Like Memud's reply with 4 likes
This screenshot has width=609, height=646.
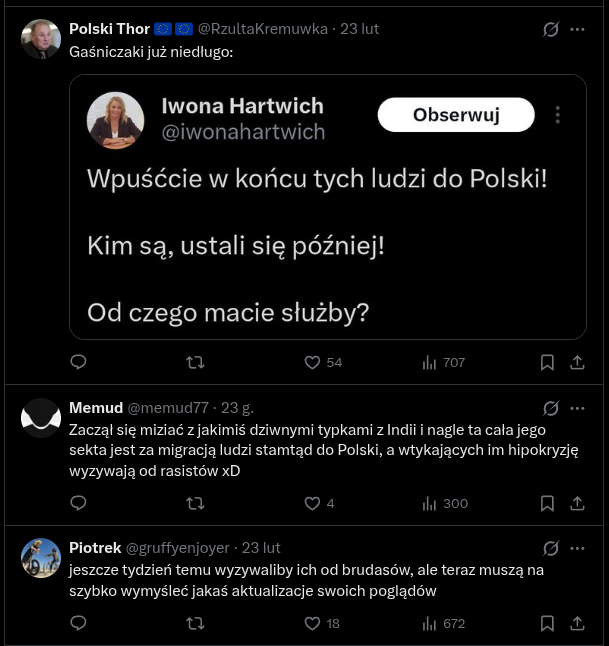(312, 503)
